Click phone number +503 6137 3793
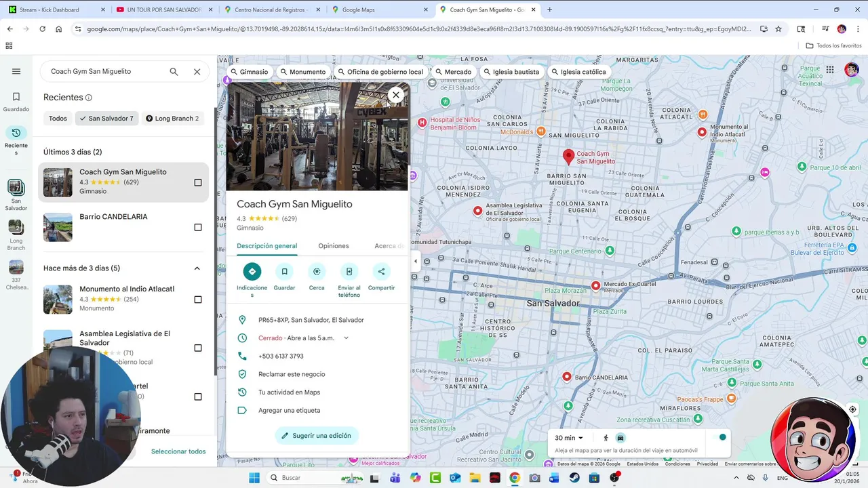The width and height of the screenshot is (868, 488). [281, 356]
